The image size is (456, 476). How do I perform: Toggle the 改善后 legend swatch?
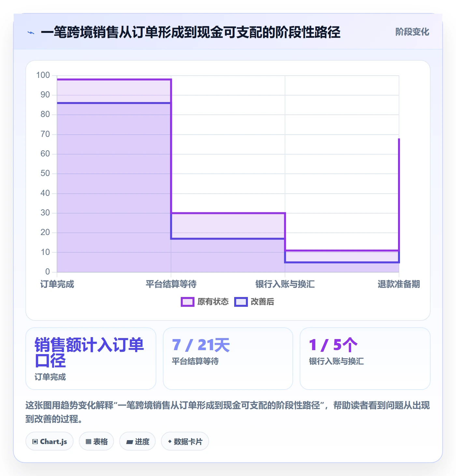pyautogui.click(x=241, y=302)
